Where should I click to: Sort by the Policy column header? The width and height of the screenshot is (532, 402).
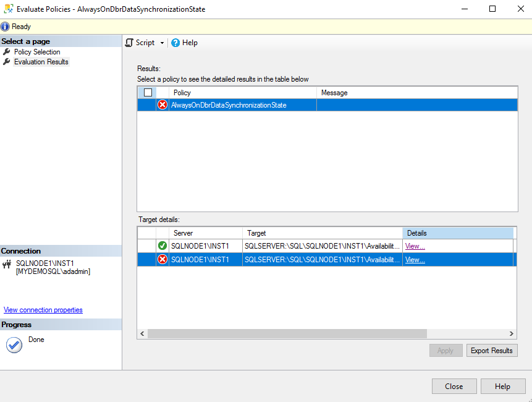[x=243, y=93]
